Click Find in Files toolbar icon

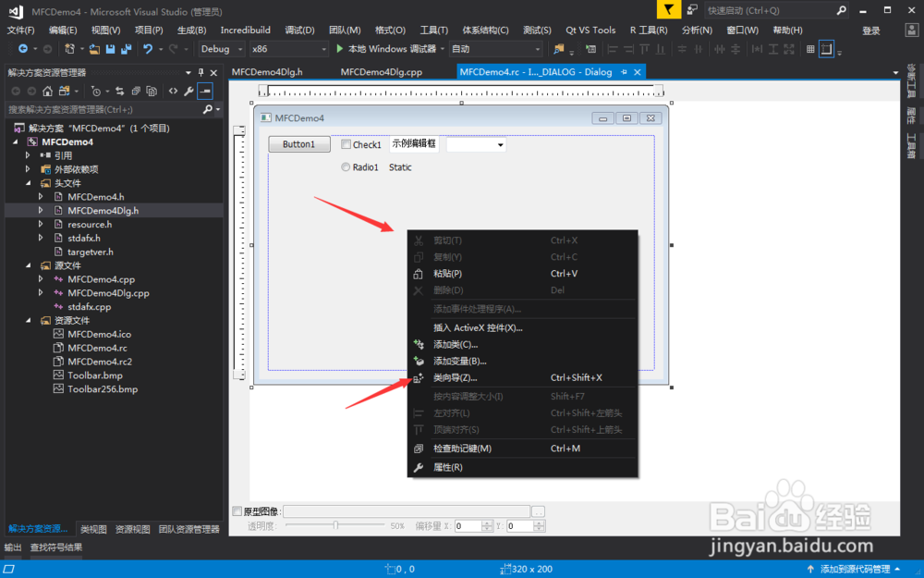pyautogui.click(x=559, y=49)
